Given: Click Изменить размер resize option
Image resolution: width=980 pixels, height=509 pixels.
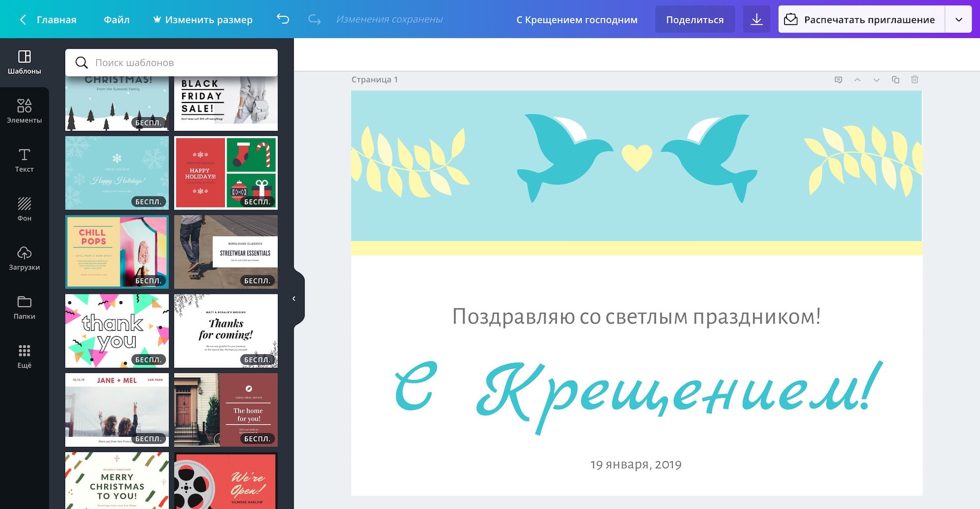Looking at the screenshot, I should click(203, 19).
